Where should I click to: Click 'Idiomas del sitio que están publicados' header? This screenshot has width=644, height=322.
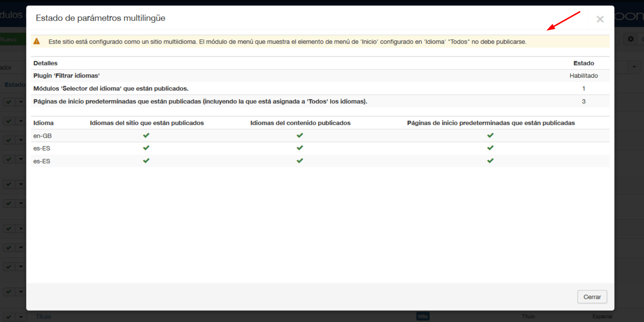[147, 123]
